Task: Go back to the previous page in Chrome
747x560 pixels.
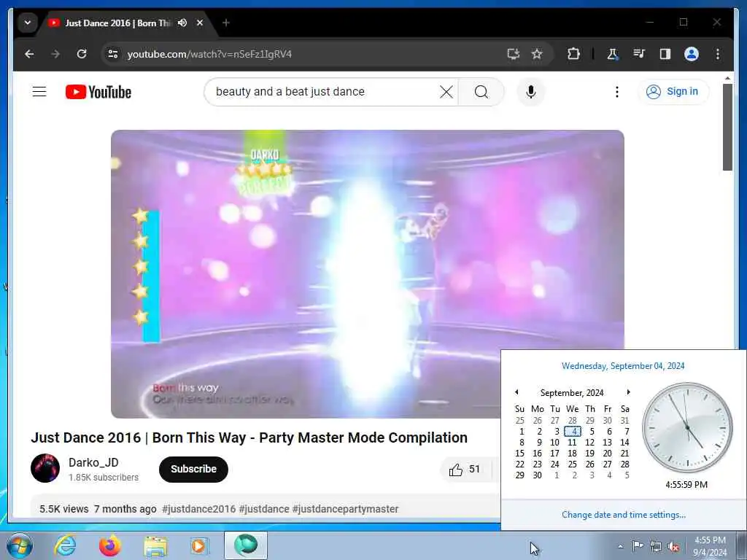Action: click(29, 54)
